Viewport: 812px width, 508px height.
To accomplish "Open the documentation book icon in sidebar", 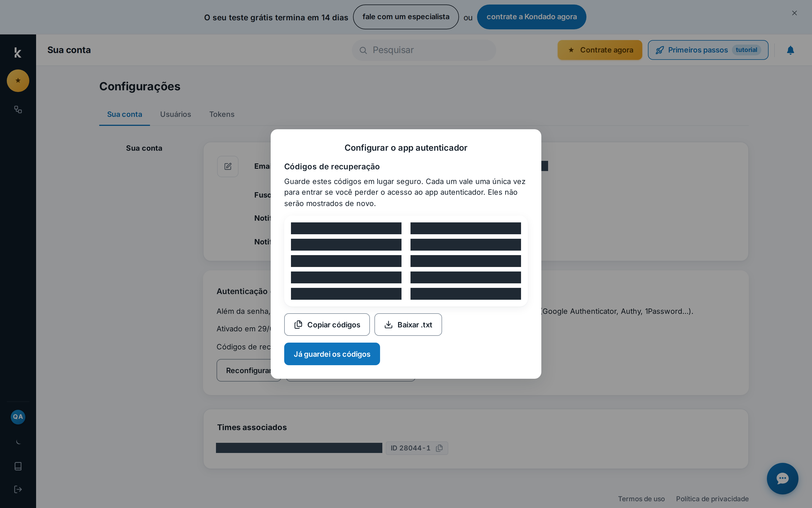I will pyautogui.click(x=18, y=466).
